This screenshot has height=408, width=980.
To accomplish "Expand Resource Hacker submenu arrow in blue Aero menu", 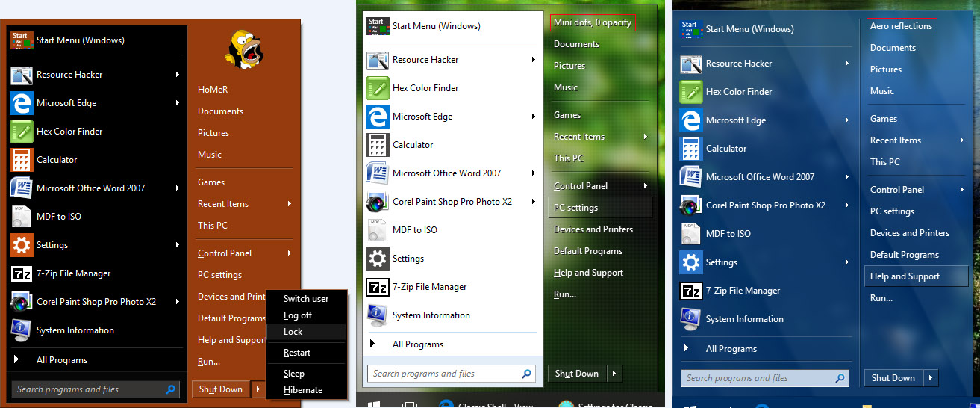I will pos(847,64).
